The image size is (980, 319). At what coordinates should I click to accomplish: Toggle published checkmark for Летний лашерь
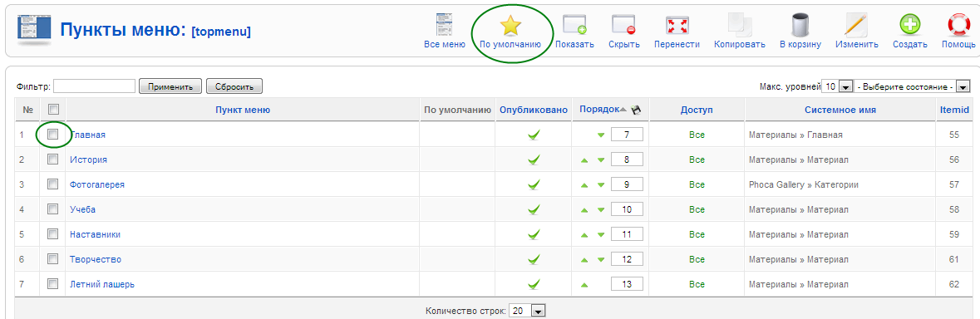533,285
